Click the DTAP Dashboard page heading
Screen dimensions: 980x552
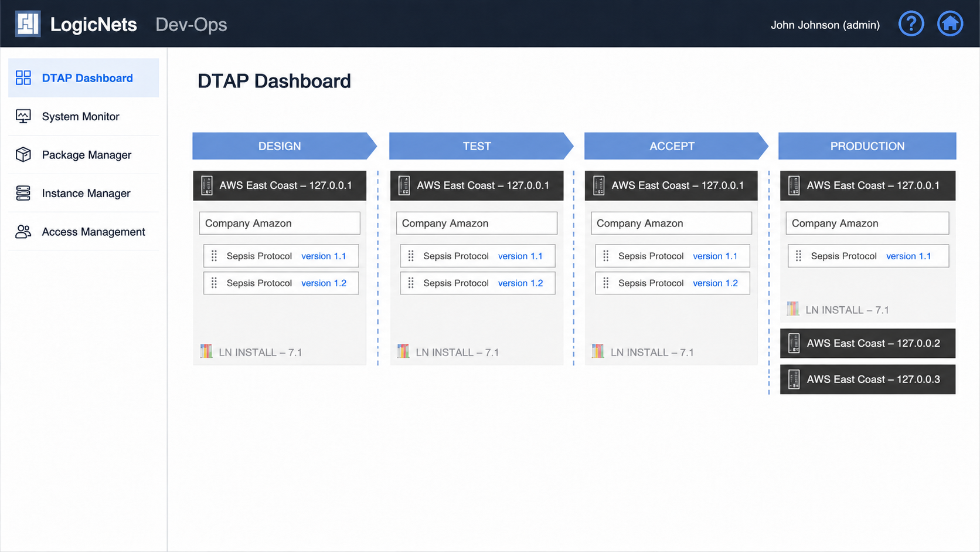coord(274,81)
